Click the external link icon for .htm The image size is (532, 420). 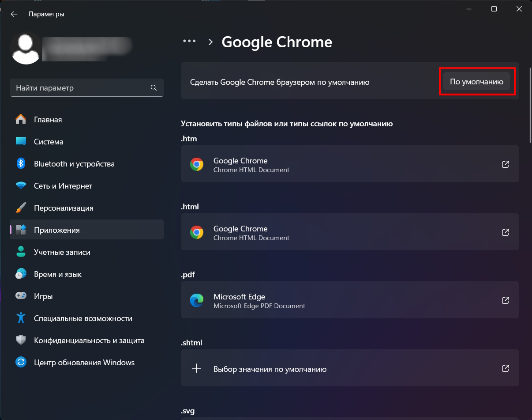(x=506, y=164)
